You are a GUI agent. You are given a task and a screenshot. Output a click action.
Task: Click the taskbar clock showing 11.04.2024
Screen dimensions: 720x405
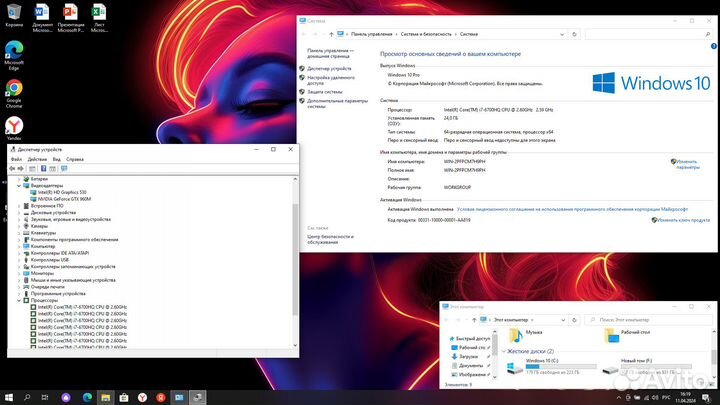coord(686,397)
